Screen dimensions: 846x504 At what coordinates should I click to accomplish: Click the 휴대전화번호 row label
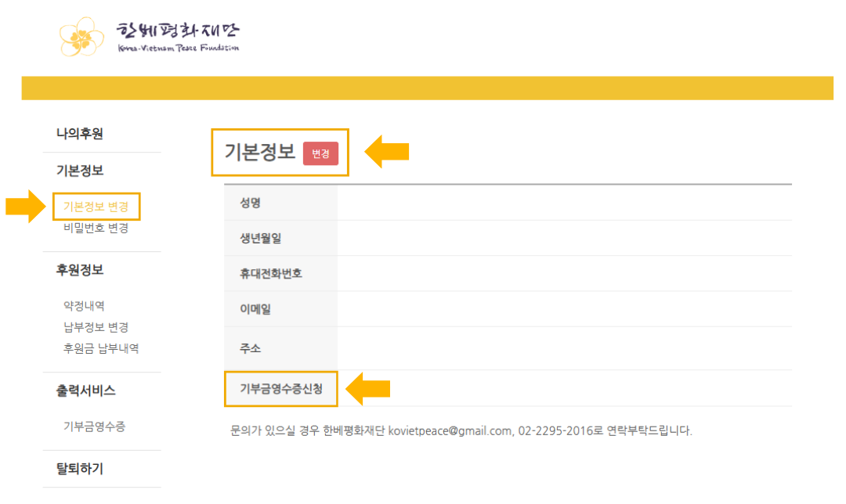[271, 274]
